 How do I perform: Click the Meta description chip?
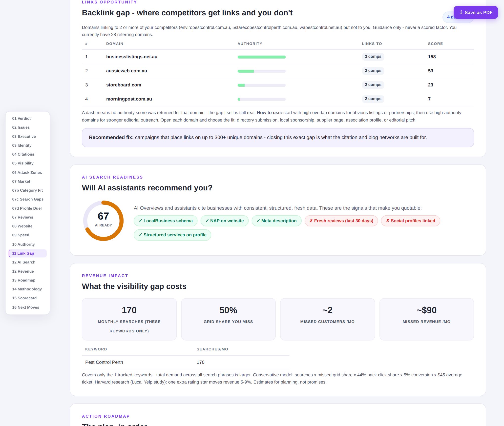click(x=276, y=221)
